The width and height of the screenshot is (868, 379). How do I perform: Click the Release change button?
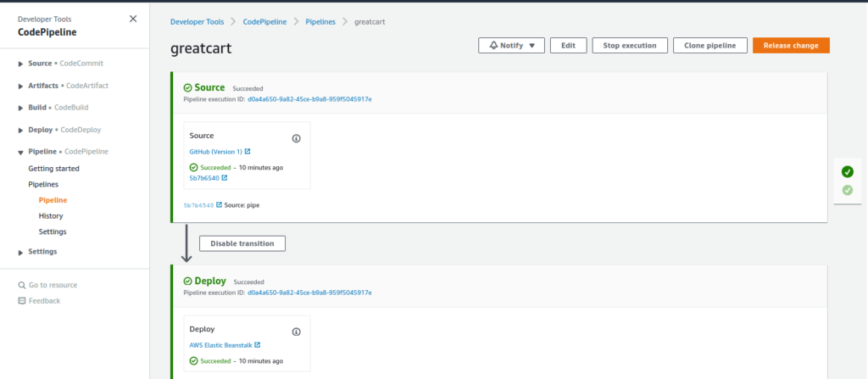(x=790, y=46)
